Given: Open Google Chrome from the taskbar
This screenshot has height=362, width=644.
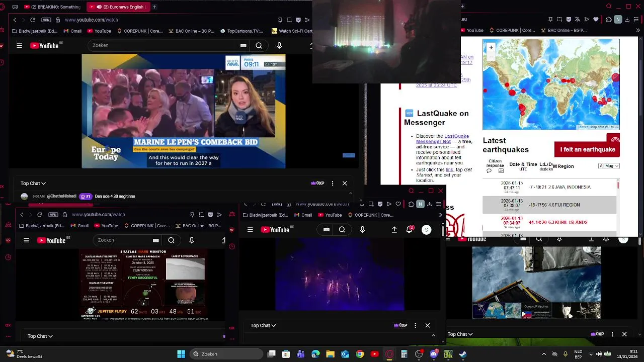Looking at the screenshot, I should [360, 354].
